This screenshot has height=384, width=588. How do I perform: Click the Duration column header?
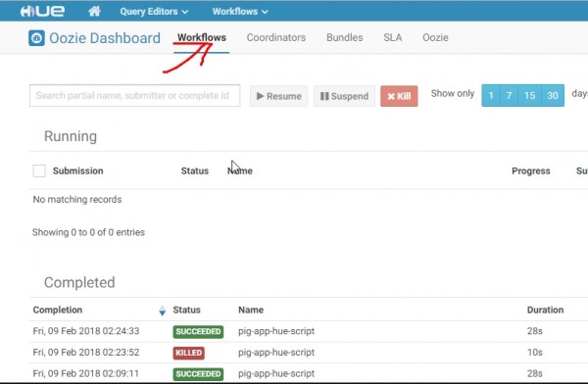click(545, 311)
